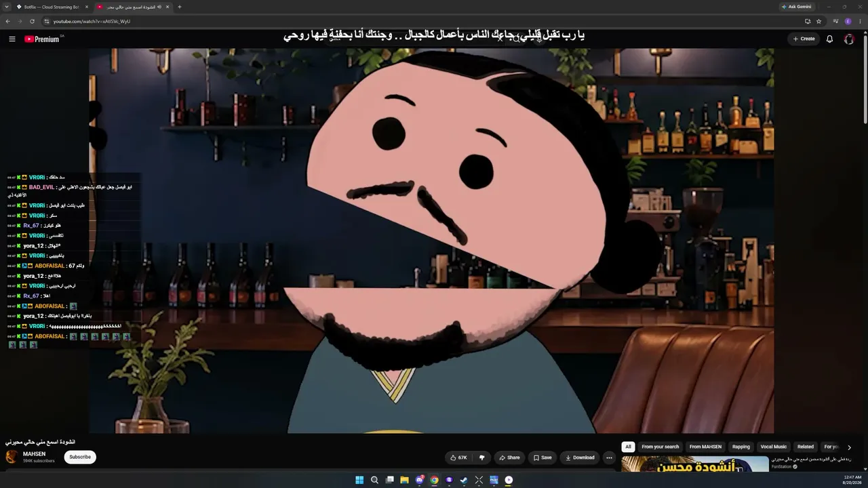Image resolution: width=868 pixels, height=488 pixels.
Task: Open the Chrome profile avatar
Action: coord(848,21)
